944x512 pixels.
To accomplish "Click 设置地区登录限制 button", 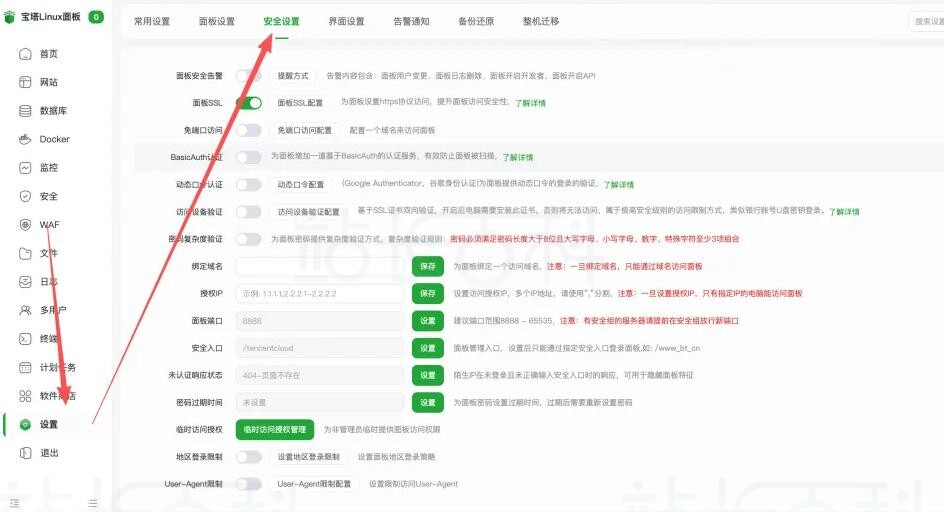I will (x=308, y=457).
